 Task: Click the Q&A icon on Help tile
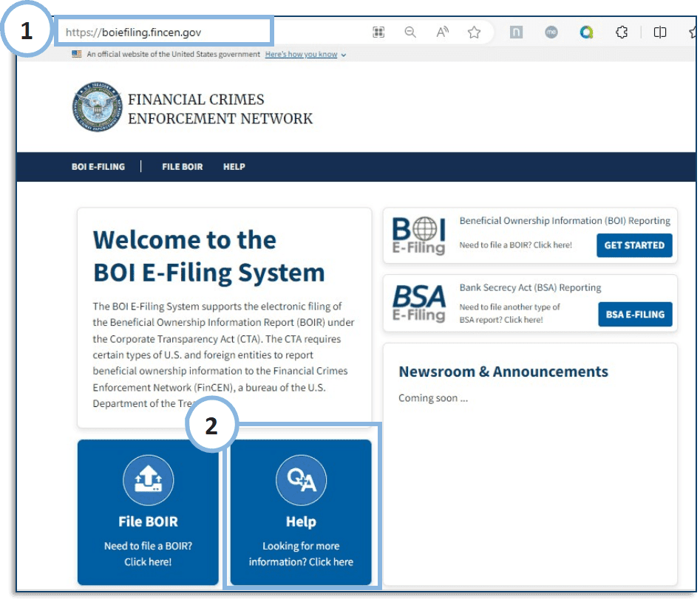pyautogui.click(x=301, y=481)
